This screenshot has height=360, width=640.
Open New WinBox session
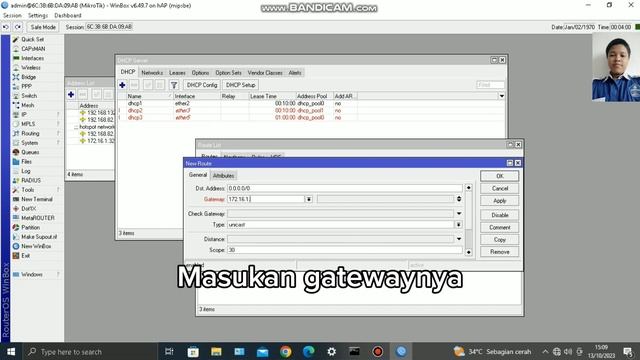[x=36, y=246]
